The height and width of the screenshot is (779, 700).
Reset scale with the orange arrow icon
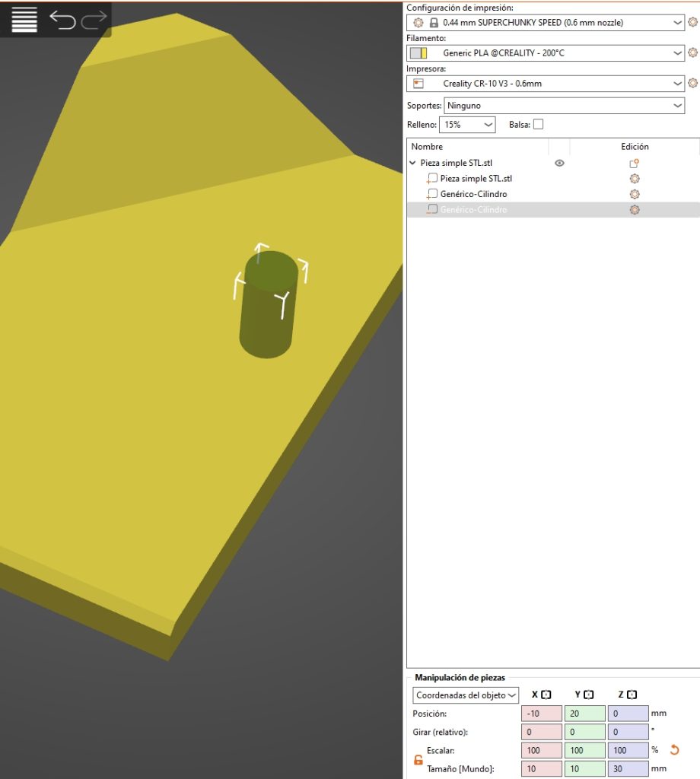coord(673,750)
